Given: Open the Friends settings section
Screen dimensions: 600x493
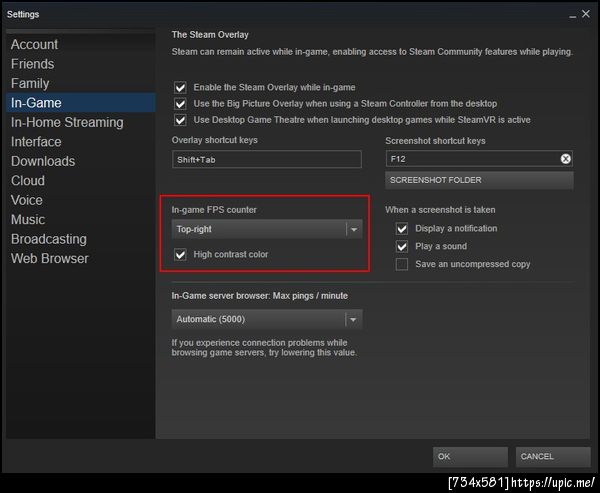Looking at the screenshot, I should (33, 64).
